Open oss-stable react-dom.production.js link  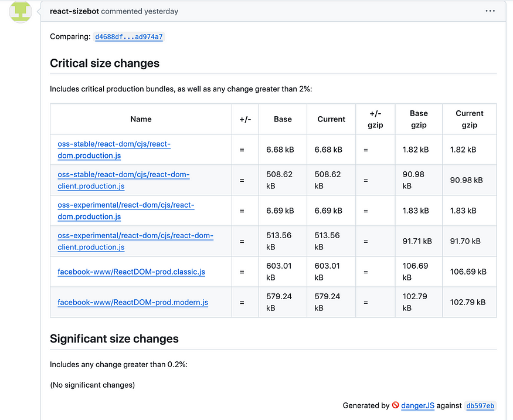[x=114, y=150]
